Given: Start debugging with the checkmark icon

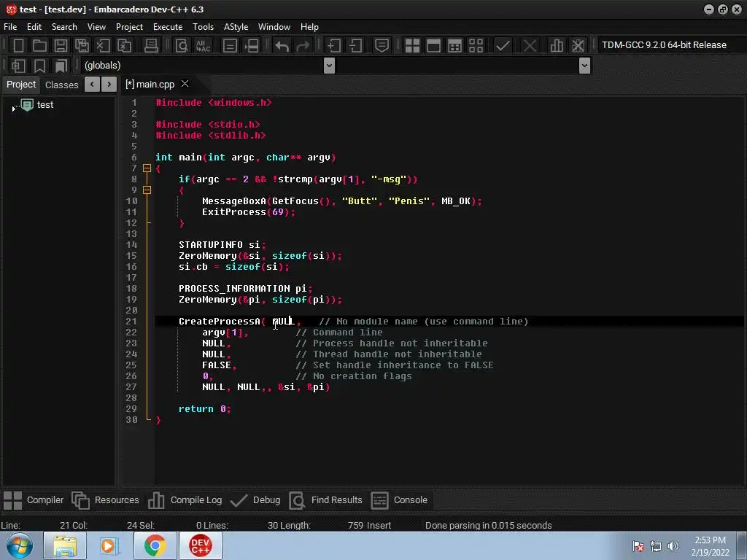Looking at the screenshot, I should click(503, 45).
